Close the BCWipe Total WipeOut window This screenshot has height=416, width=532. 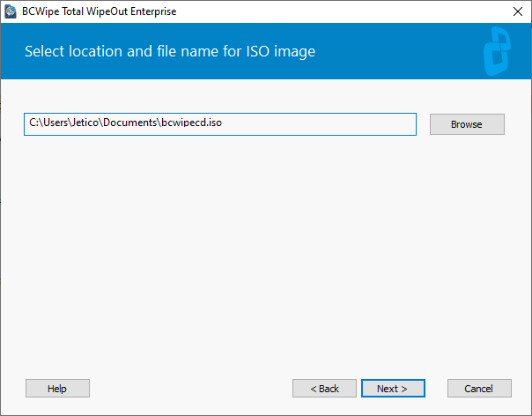click(x=518, y=11)
